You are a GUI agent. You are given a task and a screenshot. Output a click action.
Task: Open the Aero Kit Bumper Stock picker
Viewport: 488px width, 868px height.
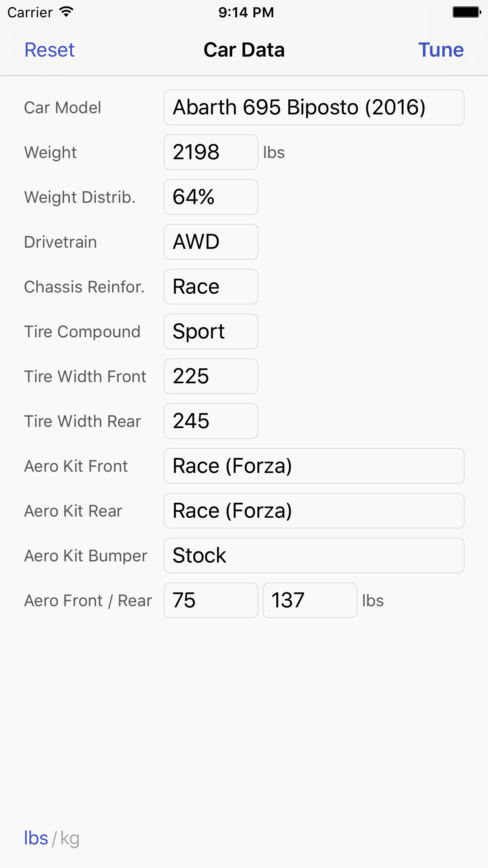tap(314, 555)
